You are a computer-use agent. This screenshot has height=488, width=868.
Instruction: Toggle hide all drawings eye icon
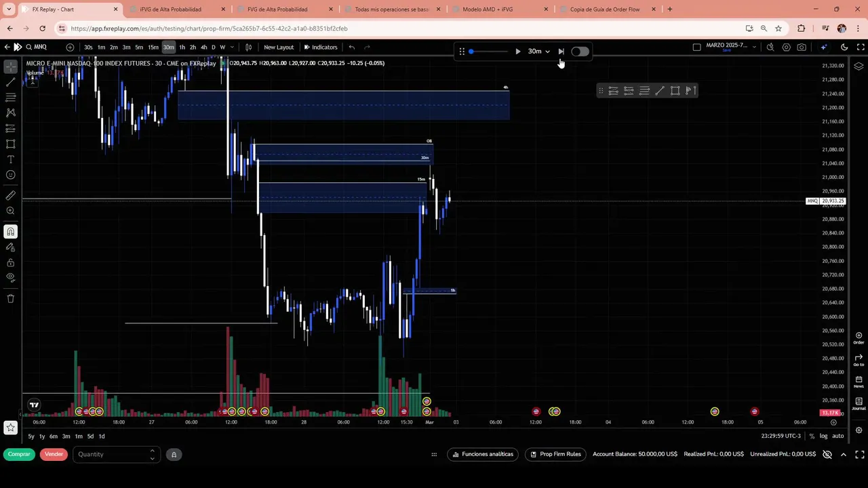point(10,277)
